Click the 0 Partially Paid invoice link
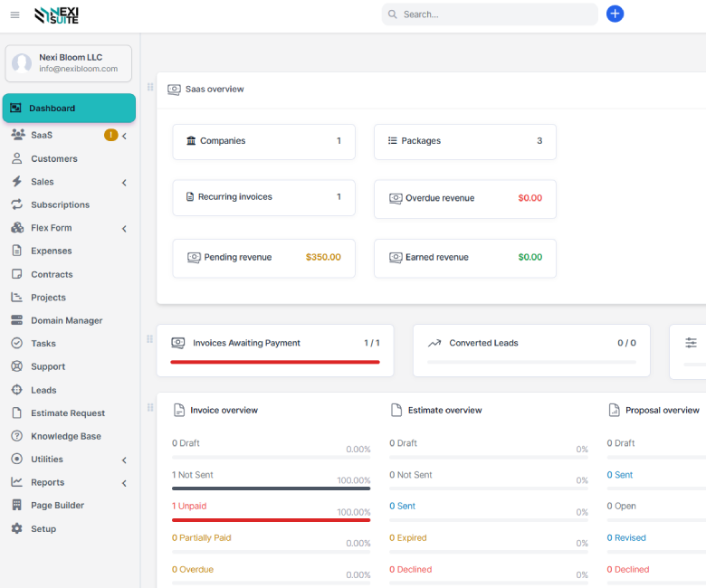The width and height of the screenshot is (706, 588). point(201,537)
